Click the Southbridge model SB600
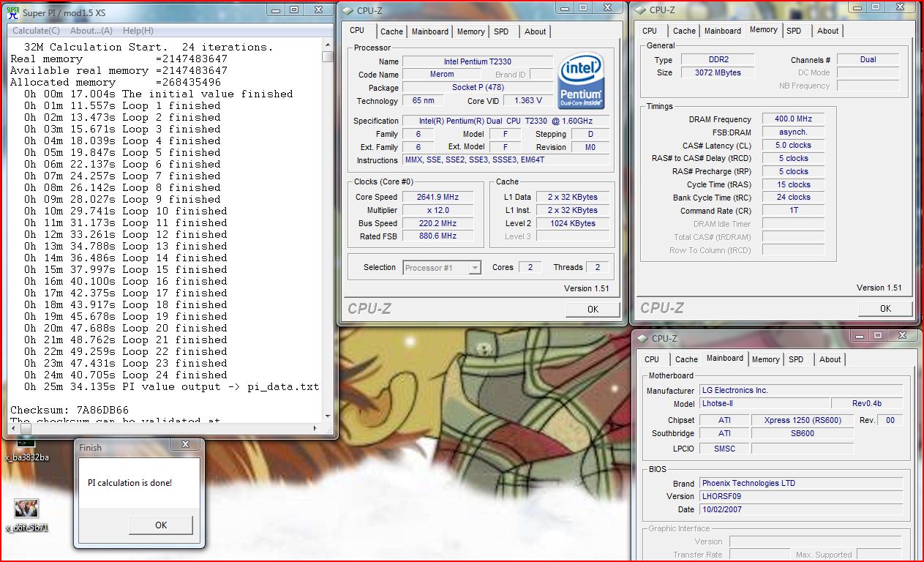Screen dimensions: 924x562 pos(803,433)
